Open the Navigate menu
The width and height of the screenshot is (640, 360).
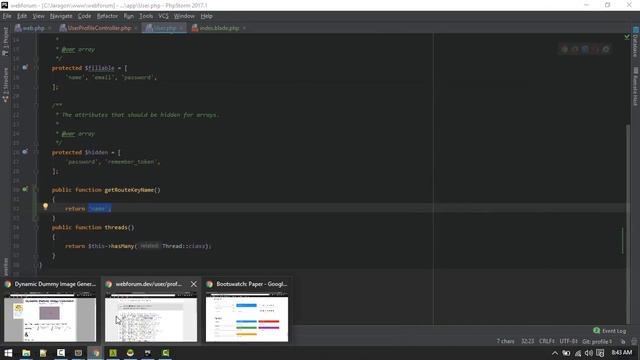point(61,16)
